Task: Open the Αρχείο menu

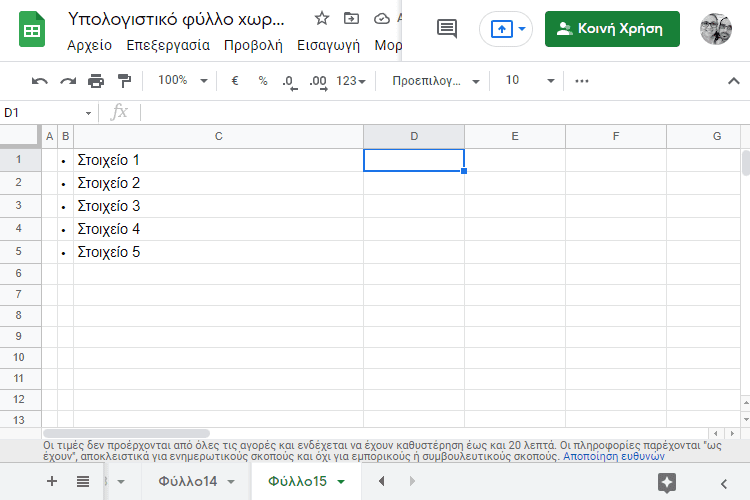Action: point(89,45)
